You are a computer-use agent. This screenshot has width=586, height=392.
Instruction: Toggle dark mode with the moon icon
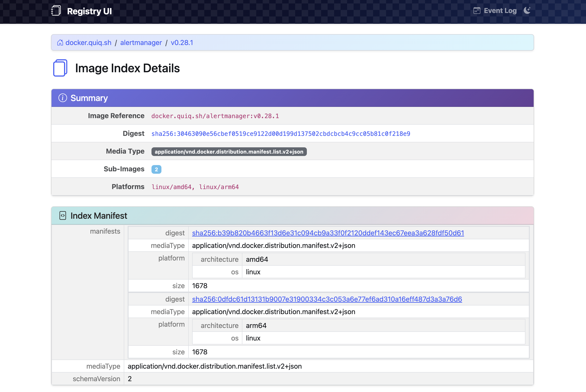coord(527,11)
